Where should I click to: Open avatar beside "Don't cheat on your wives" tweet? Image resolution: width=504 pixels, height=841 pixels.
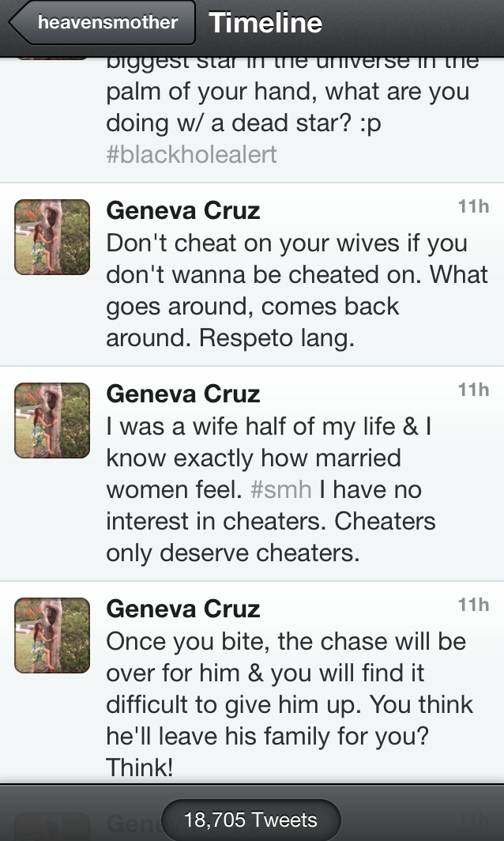[52, 237]
